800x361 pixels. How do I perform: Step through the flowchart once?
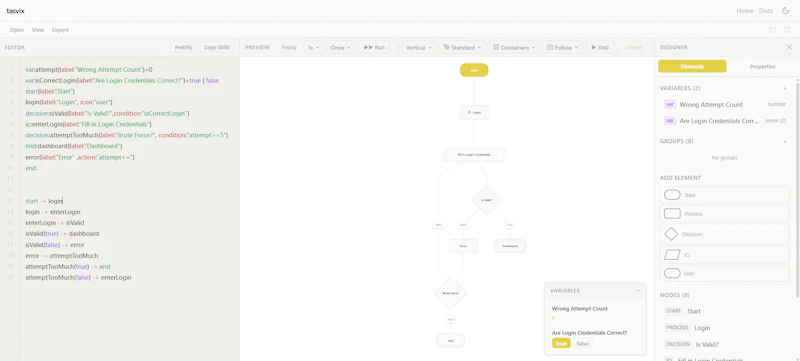click(x=600, y=47)
